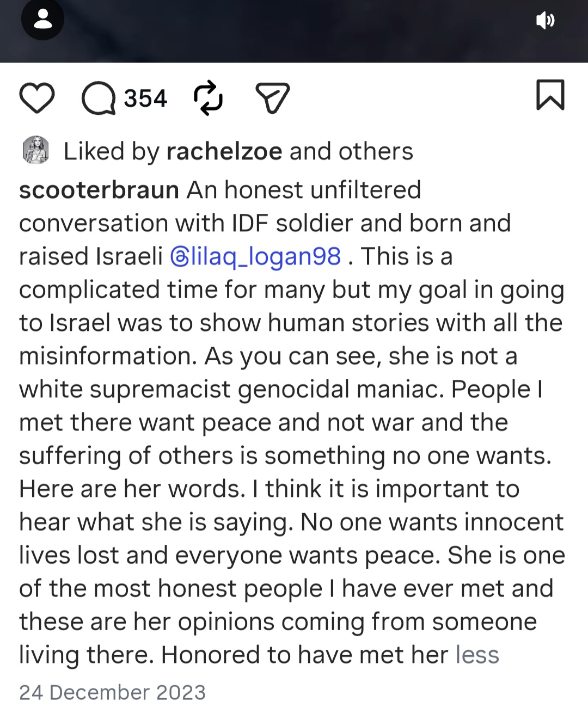Mute the video sound
588x714 pixels.
545,21
